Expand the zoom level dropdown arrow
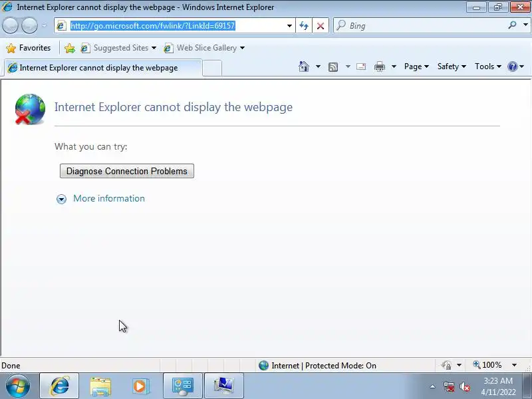Screen dimensions: 532x399 click(514, 365)
